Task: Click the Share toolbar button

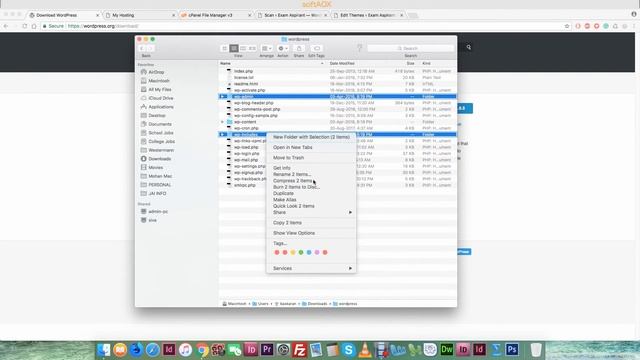Action: 299,48
